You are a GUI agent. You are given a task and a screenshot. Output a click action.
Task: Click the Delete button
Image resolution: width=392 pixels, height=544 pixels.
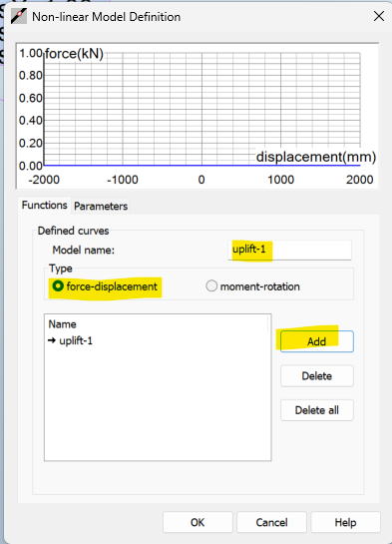(x=317, y=375)
